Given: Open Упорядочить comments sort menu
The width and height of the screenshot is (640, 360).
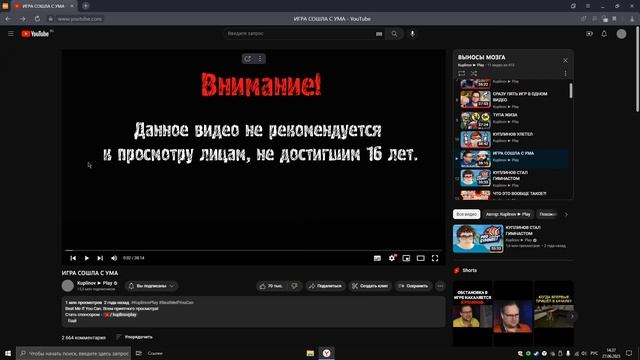Looking at the screenshot, I should coord(134,337).
